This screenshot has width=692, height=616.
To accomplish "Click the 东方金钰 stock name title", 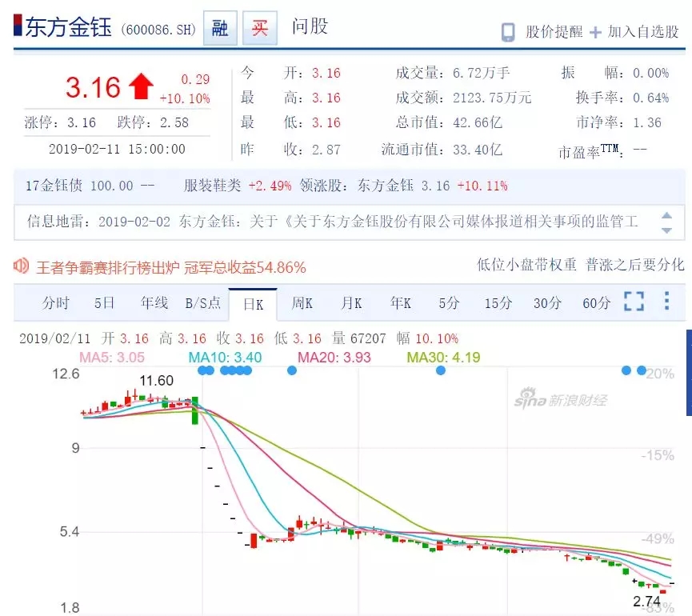I will pyautogui.click(x=69, y=27).
